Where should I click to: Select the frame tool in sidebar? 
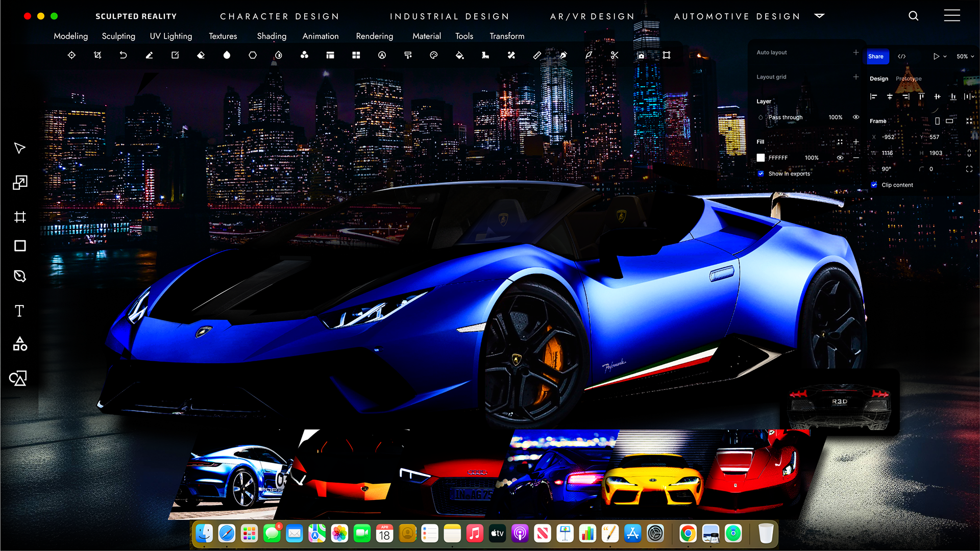tap(20, 217)
